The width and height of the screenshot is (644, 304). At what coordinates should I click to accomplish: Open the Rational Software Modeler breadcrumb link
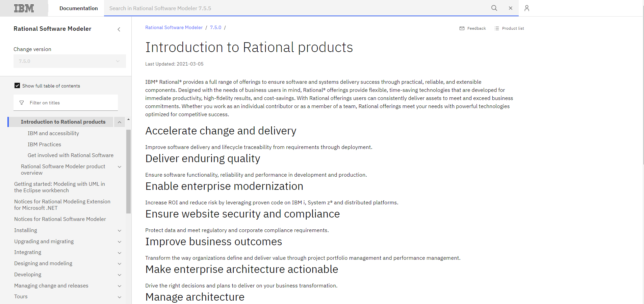(174, 27)
